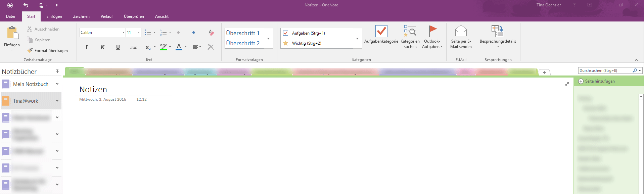The height and width of the screenshot is (194, 644).
Task: Click the Notizen page title
Action: pyautogui.click(x=93, y=90)
